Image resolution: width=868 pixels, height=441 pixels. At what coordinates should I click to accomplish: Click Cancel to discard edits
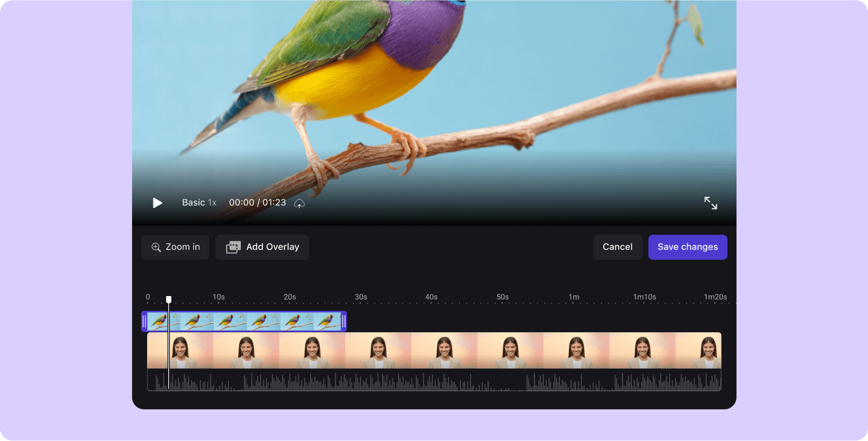click(617, 247)
